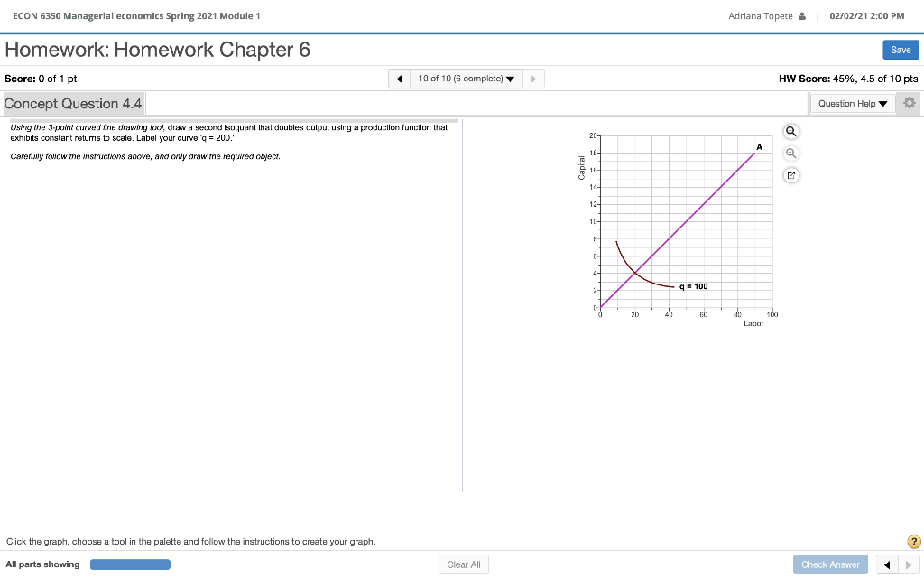This screenshot has width=924, height=578.
Task: Zoom out on the graph
Action: (790, 153)
